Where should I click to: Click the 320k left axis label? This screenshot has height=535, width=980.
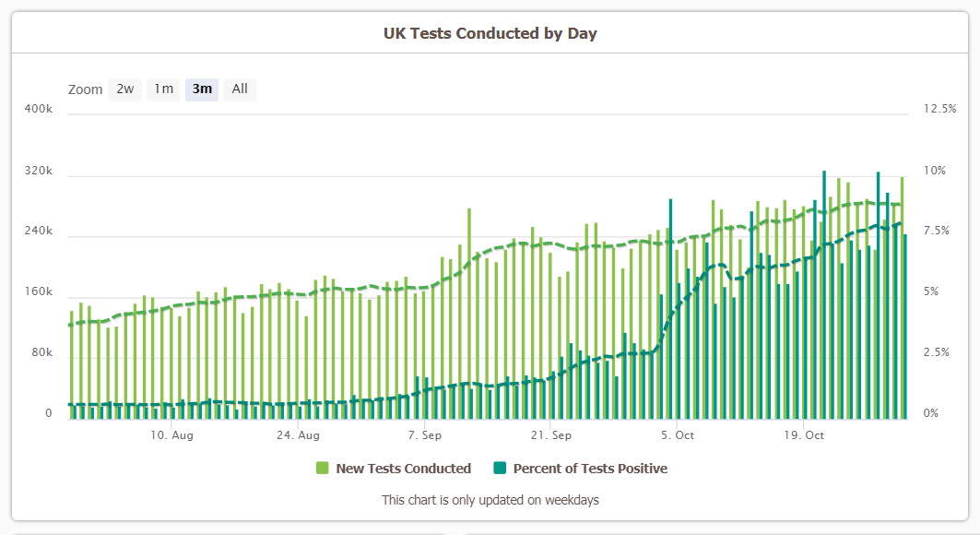pyautogui.click(x=38, y=172)
